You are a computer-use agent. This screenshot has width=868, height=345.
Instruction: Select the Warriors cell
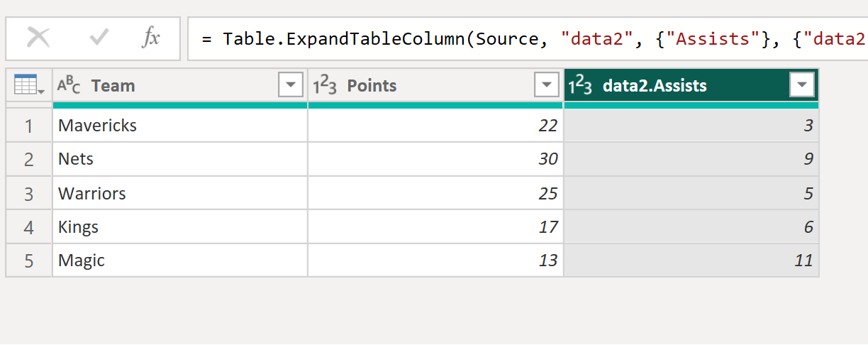tap(180, 193)
